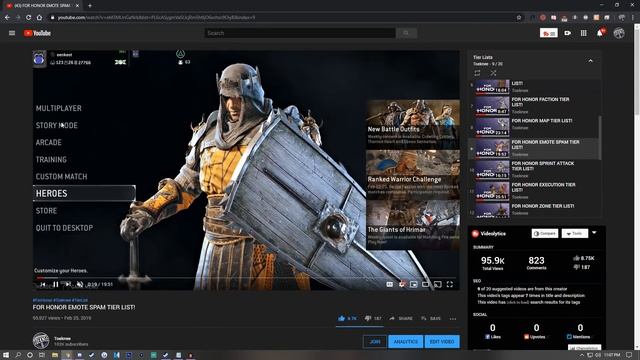Click the JOIN button
This screenshot has height=360, width=640.
(x=375, y=342)
